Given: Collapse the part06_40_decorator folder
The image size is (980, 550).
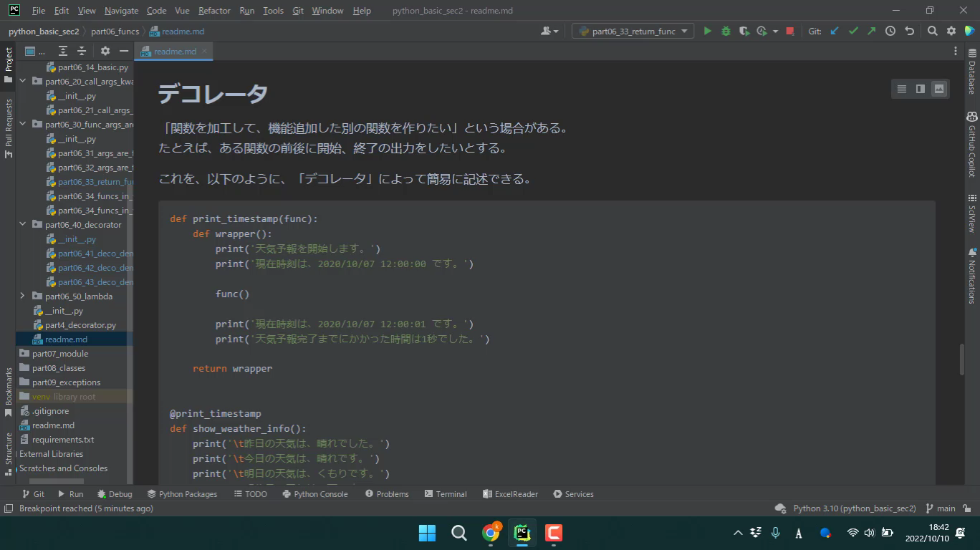Looking at the screenshot, I should (22, 224).
